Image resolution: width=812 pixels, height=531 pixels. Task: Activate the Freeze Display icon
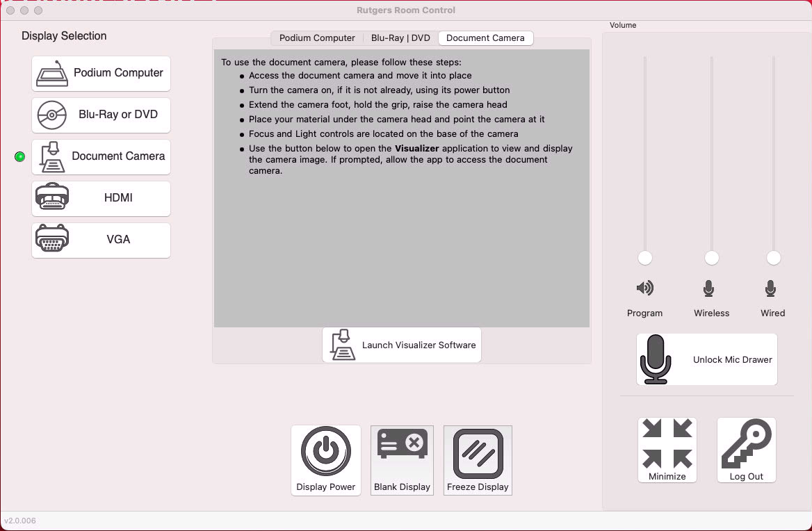click(x=478, y=450)
